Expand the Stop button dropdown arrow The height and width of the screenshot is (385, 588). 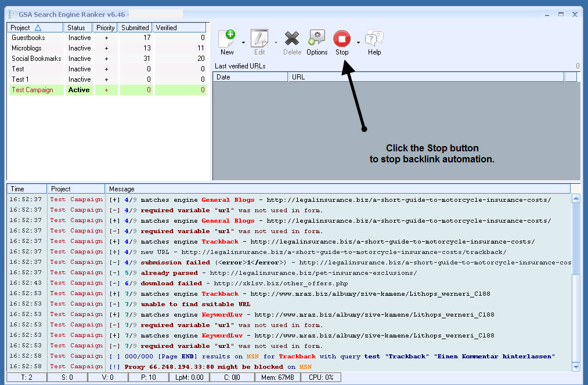pyautogui.click(x=358, y=42)
